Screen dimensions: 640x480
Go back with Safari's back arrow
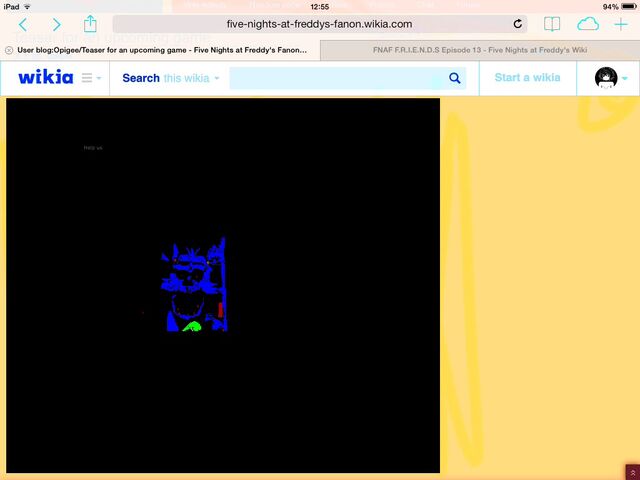[x=23, y=25]
